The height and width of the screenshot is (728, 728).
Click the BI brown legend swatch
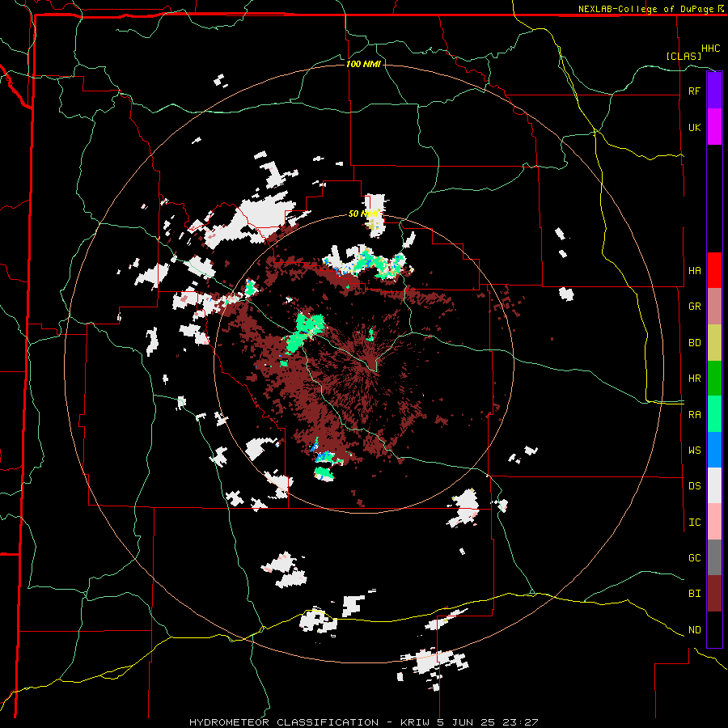pos(714,594)
